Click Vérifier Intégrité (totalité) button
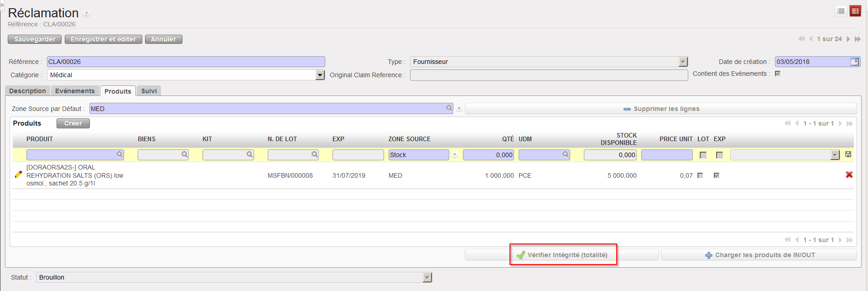868x291 pixels. (562, 255)
